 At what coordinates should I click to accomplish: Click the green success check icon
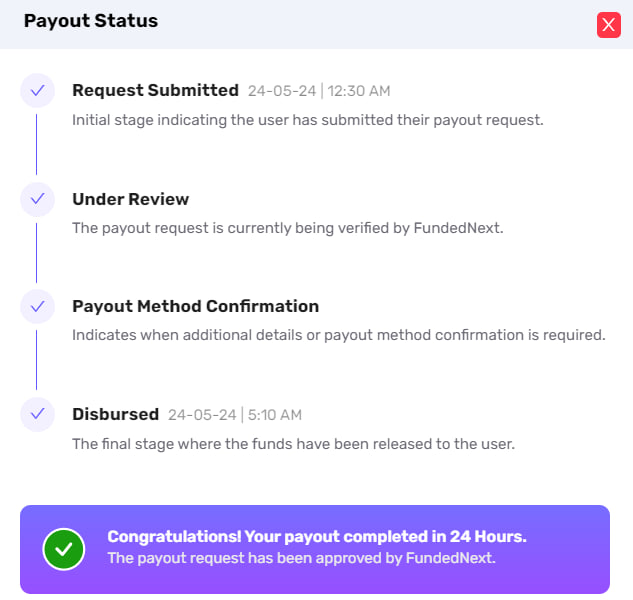coord(64,548)
